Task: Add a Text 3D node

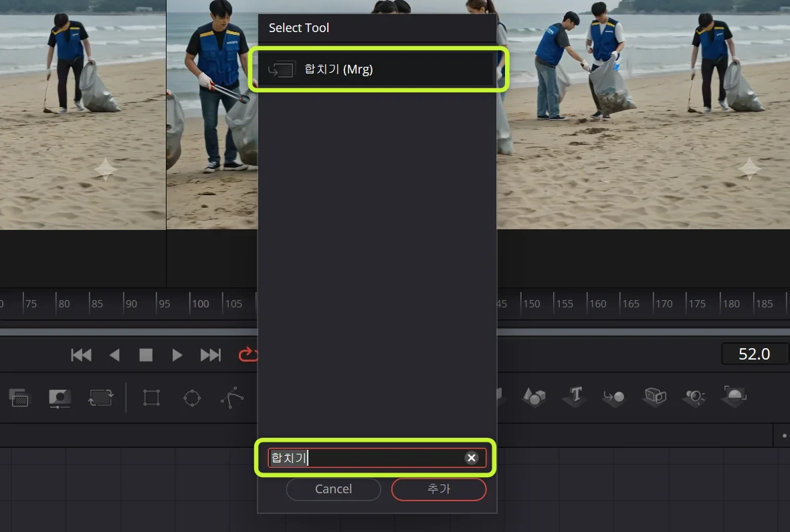Action: tap(575, 396)
